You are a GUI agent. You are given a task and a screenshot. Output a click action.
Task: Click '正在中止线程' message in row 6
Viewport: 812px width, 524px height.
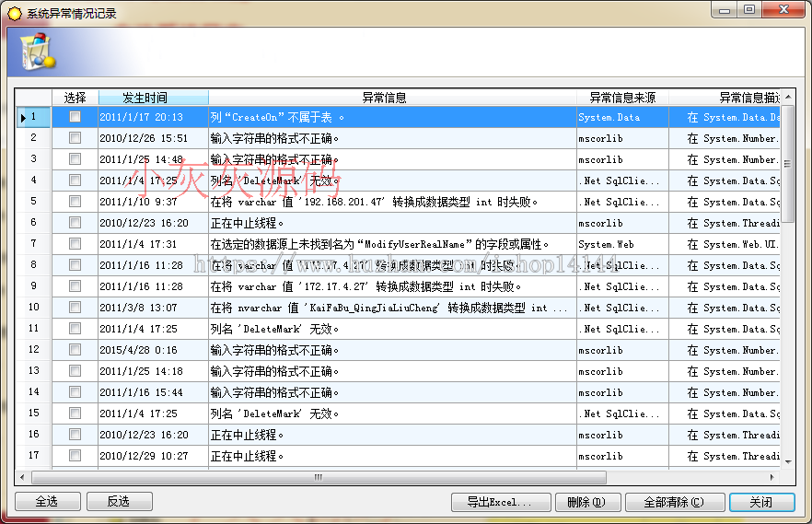392,223
